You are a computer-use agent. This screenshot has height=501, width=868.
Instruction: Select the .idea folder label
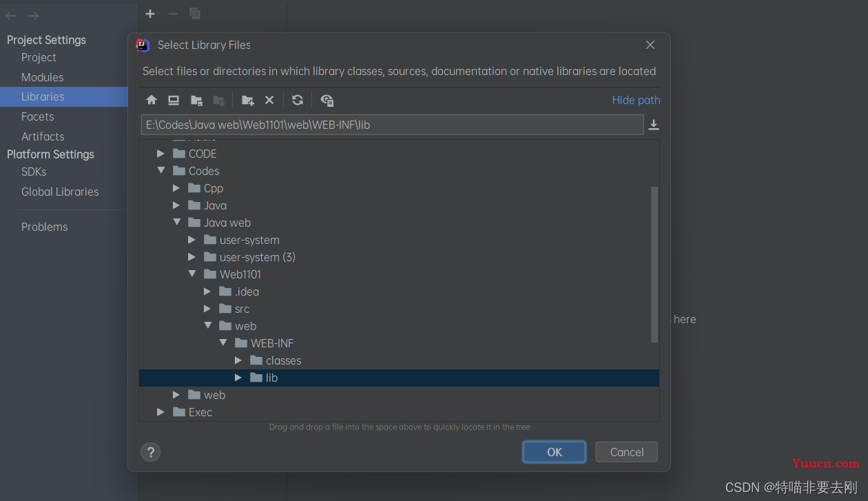247,292
